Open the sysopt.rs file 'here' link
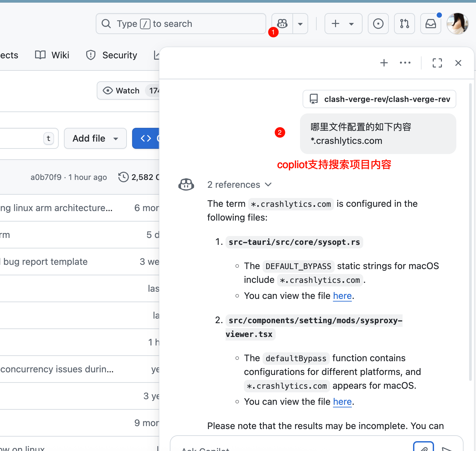 [342, 296]
